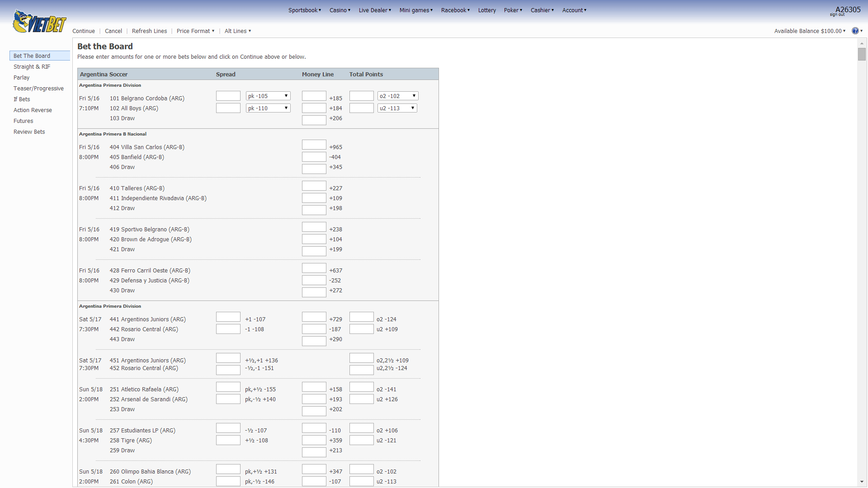868x488 pixels.
Task: Expand the Available Balance dropdown
Action: pyautogui.click(x=810, y=31)
